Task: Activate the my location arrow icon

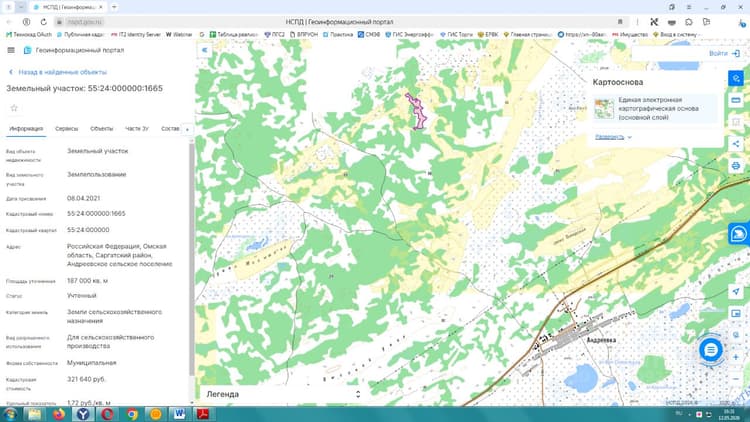Action: coord(736,291)
